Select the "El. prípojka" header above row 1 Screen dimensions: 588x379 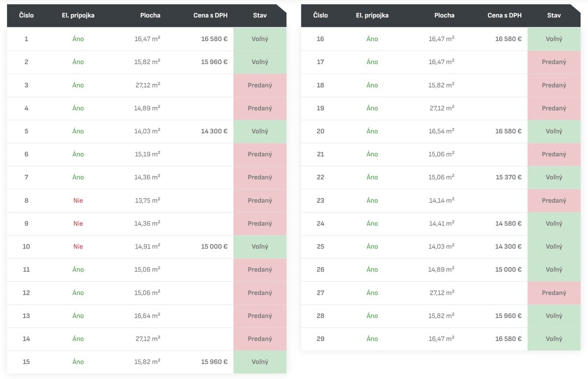coord(78,15)
